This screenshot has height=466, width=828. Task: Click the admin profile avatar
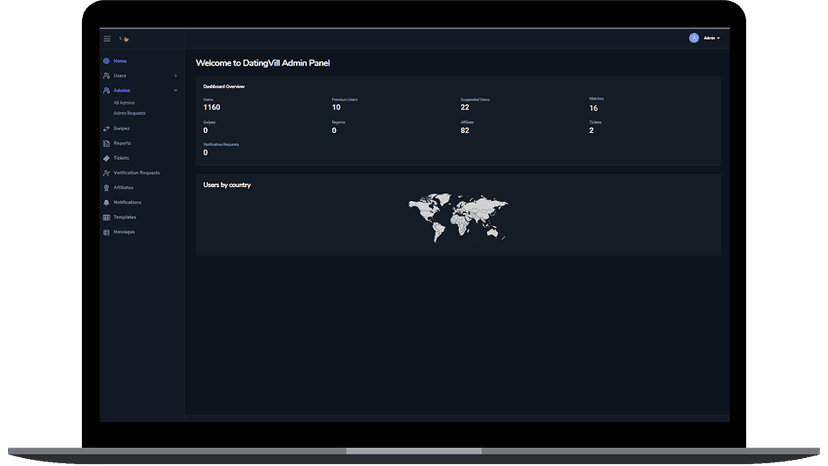click(x=694, y=38)
